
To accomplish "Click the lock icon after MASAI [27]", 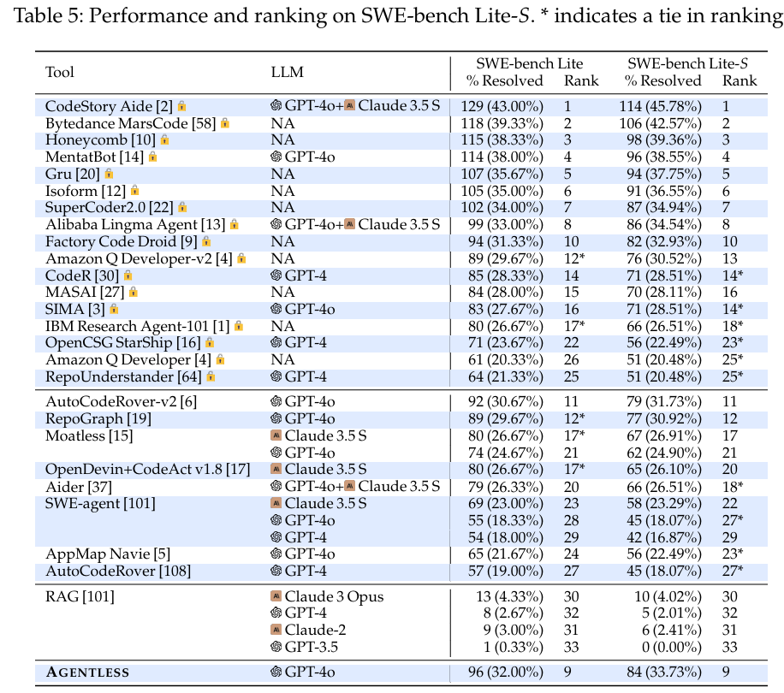I will tap(134, 292).
